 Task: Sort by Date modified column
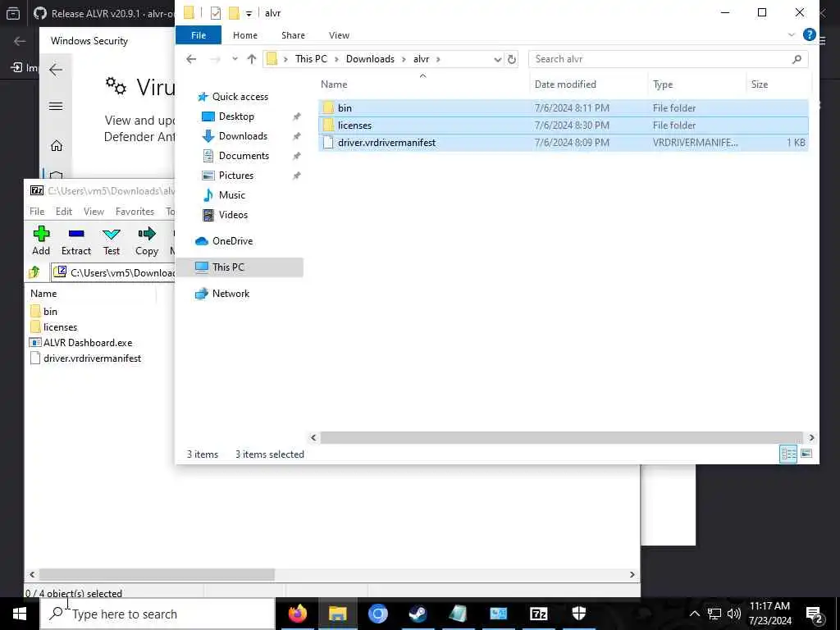(x=565, y=84)
